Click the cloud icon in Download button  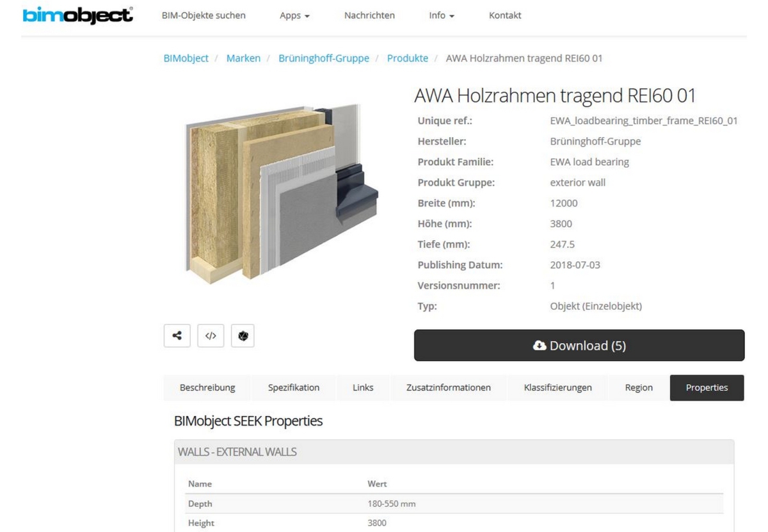540,346
